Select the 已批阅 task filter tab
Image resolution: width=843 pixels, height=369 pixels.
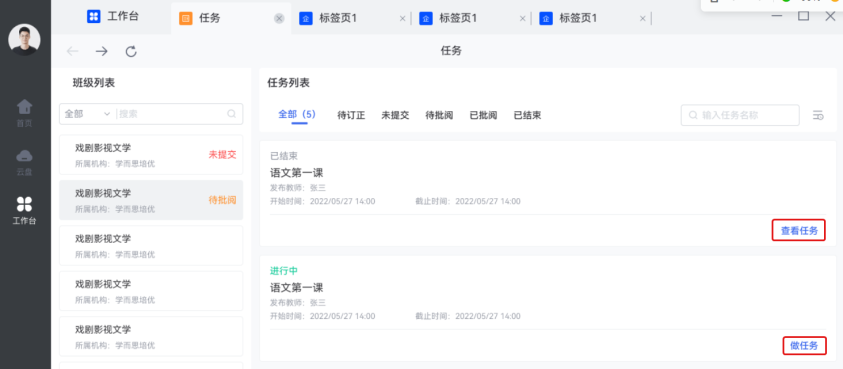click(x=483, y=115)
